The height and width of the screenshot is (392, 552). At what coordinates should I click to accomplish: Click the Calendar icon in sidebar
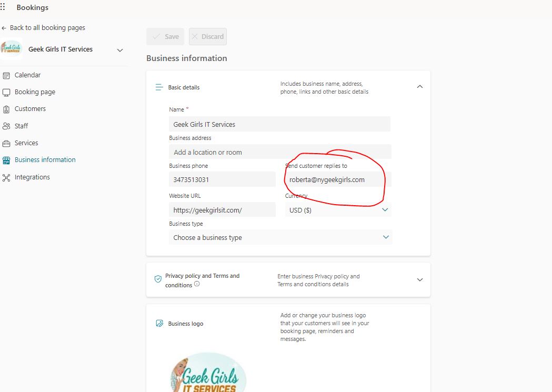pyautogui.click(x=6, y=75)
